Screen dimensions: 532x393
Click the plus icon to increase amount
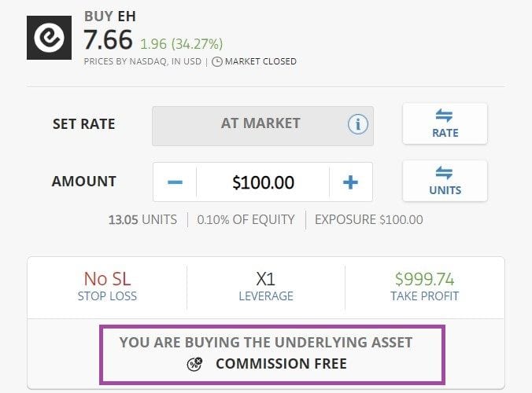[x=350, y=182]
